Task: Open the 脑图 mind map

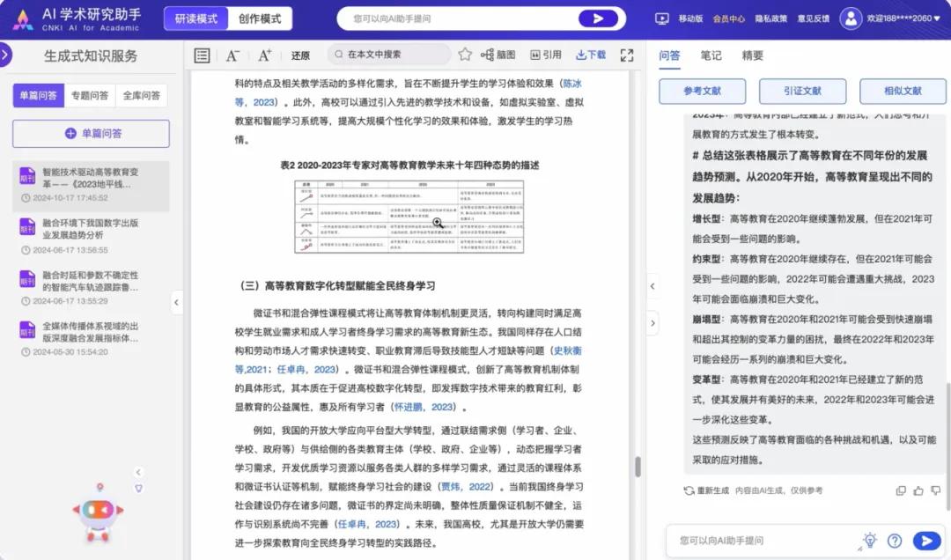Action: tap(498, 55)
